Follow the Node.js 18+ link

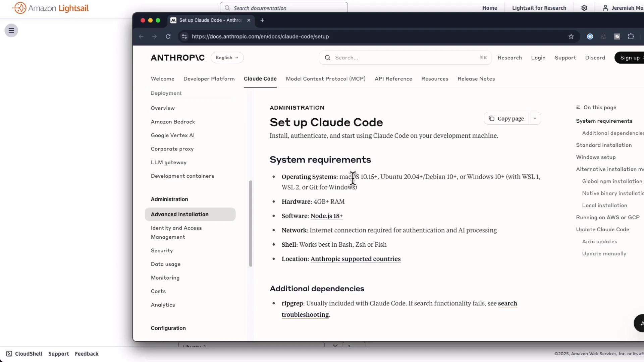point(326,216)
